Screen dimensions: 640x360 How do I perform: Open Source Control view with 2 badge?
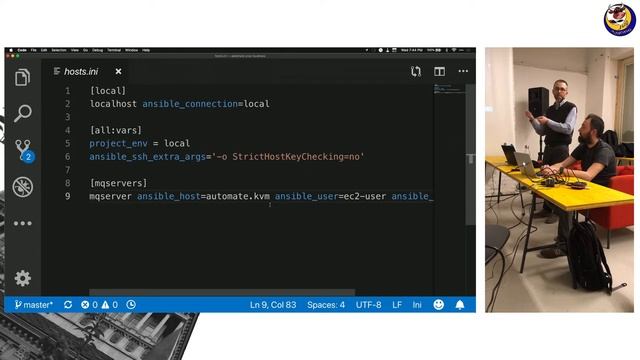24,150
